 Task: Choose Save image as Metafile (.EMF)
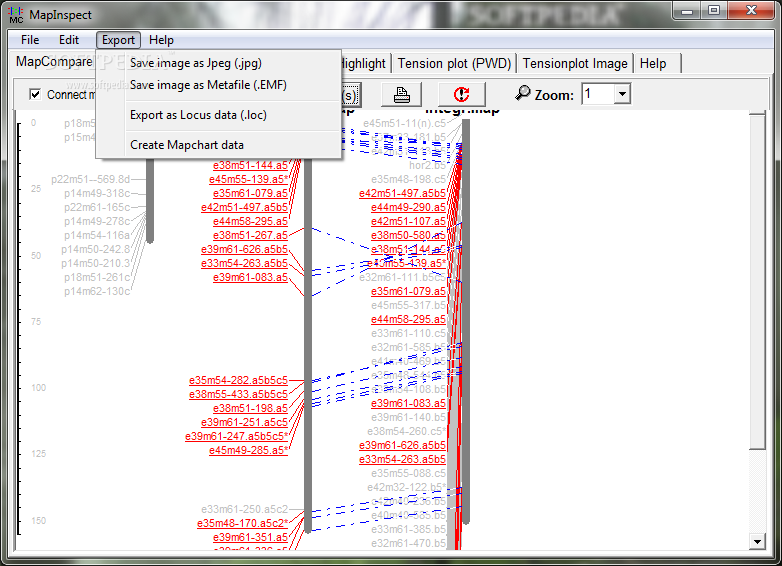(208, 85)
